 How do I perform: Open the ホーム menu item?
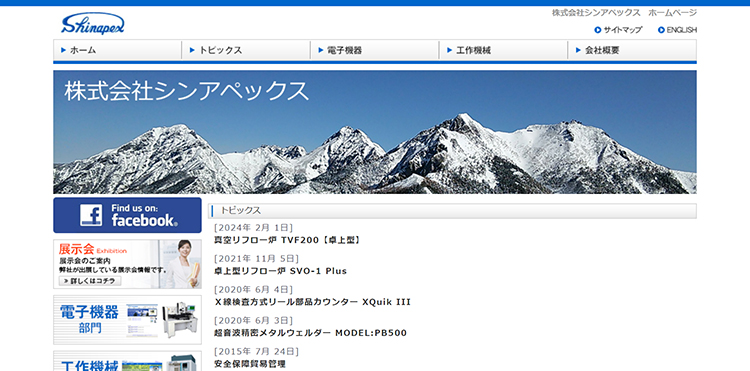pos(117,50)
